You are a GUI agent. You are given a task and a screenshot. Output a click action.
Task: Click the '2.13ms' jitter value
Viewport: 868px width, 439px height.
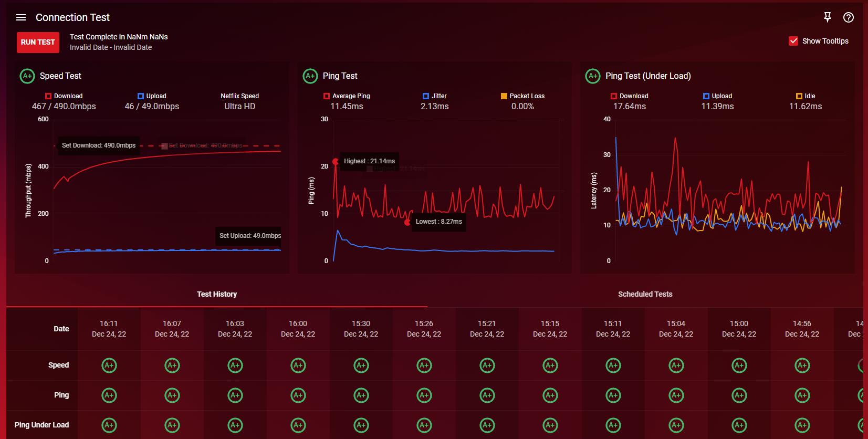coord(435,107)
